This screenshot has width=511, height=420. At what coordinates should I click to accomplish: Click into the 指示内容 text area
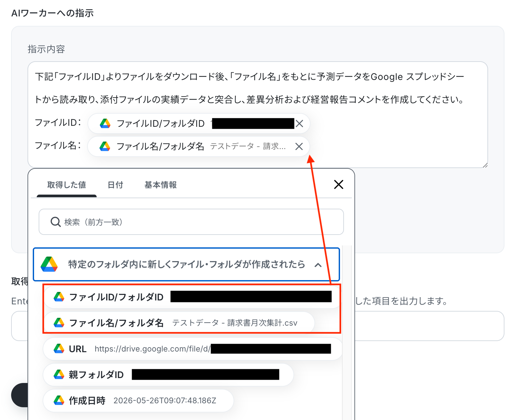coord(258,115)
